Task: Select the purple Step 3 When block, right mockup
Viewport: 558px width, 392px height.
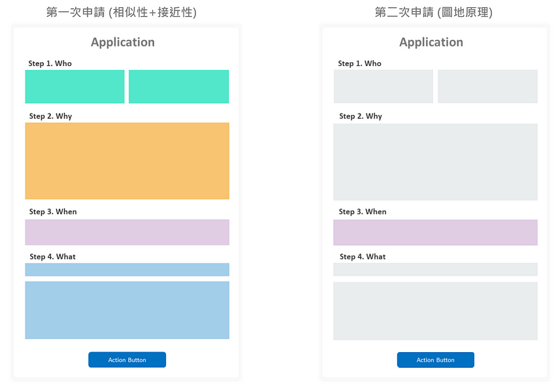Action: coord(435,233)
